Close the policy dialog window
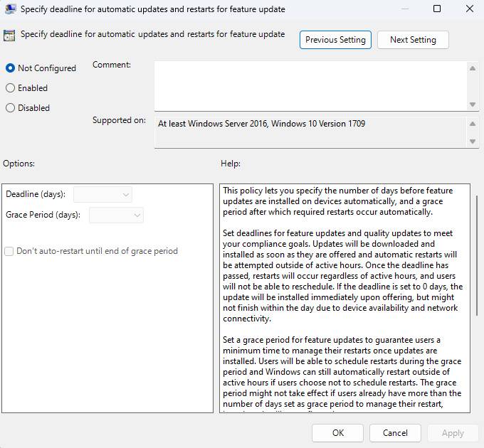This screenshot has height=448, width=484. [470, 9]
